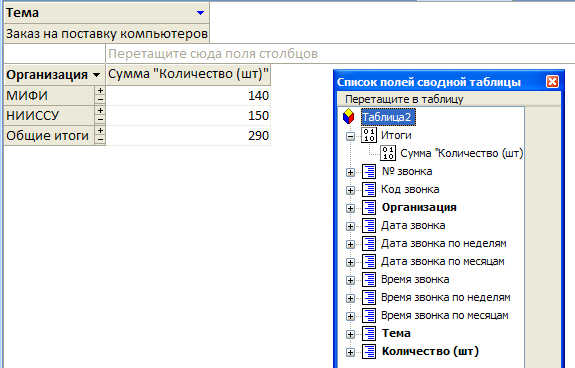Close the Список полей сводной таблицы window
This screenshot has height=368, width=575.
click(552, 81)
